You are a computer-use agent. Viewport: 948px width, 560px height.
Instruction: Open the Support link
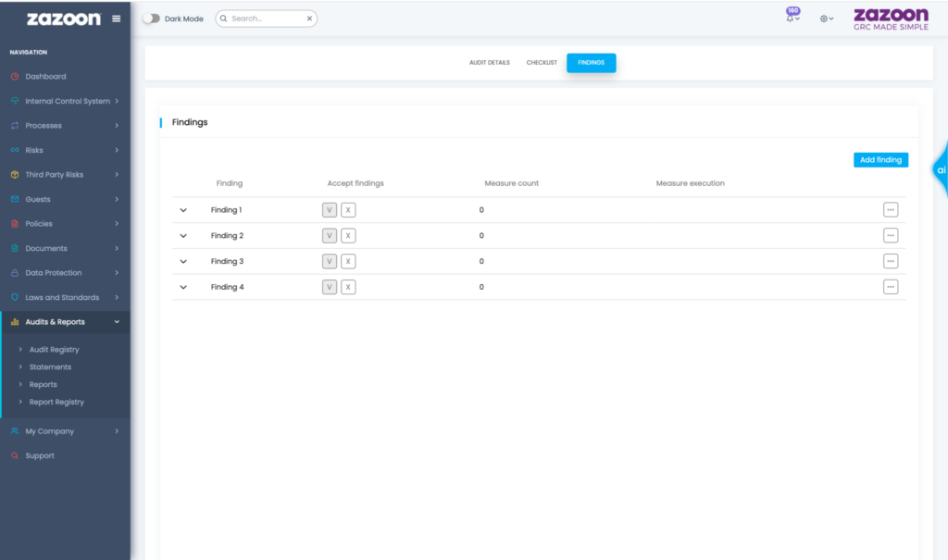click(x=40, y=456)
